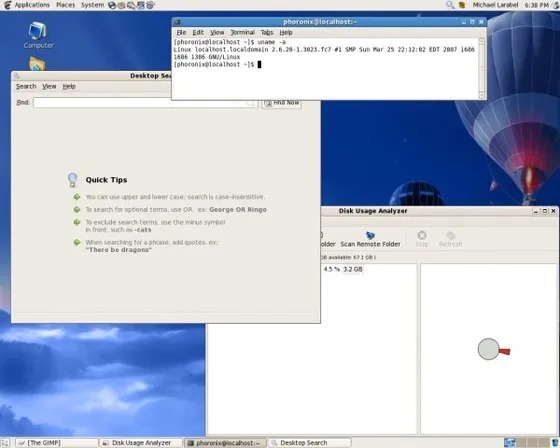560x448 pixels.
Task: Switch to Desktop Search taskbar button
Action: coord(309,443)
